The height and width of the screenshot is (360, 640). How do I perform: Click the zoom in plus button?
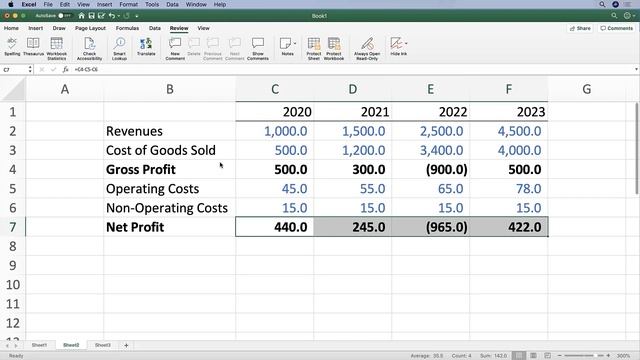coord(608,356)
